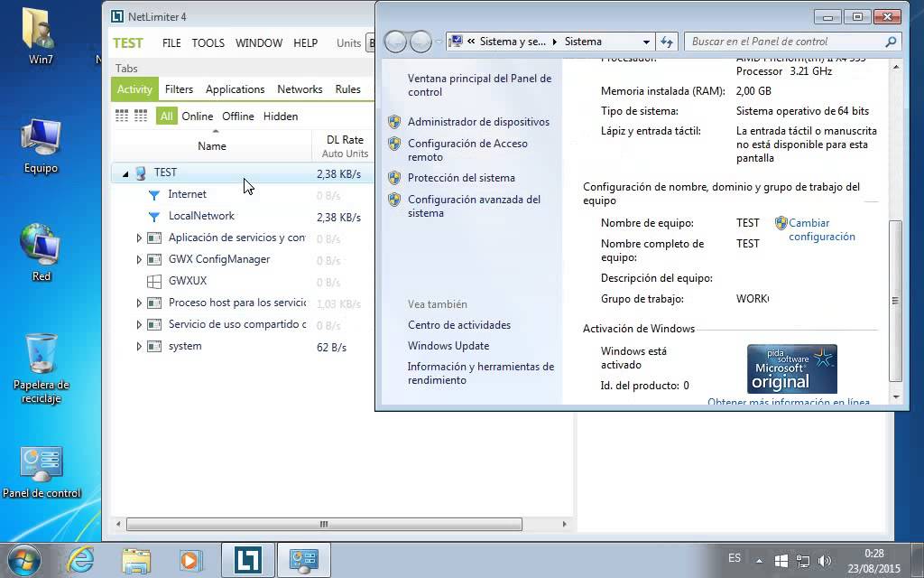This screenshot has width=924, height=578.
Task: Click the refresh button next to address bar
Action: pyautogui.click(x=667, y=42)
